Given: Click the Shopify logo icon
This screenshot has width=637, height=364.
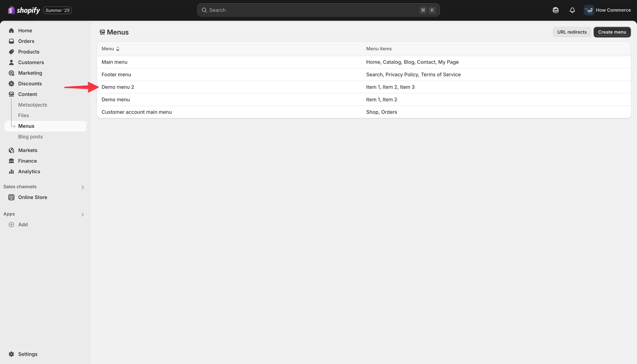Looking at the screenshot, I should pos(11,10).
